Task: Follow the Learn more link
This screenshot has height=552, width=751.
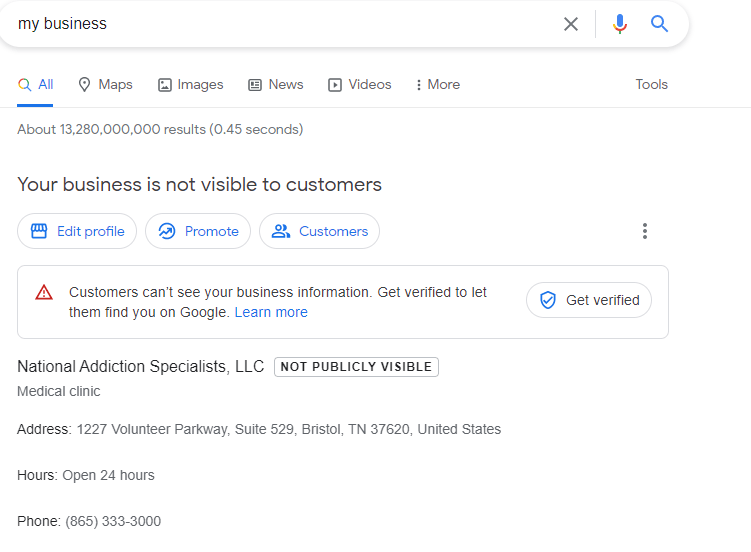Action: tap(271, 312)
